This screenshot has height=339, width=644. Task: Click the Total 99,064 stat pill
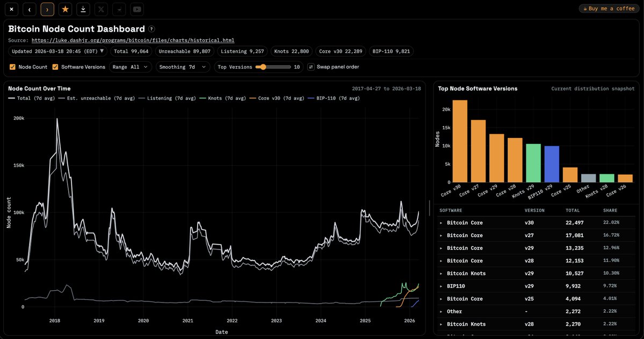click(x=131, y=51)
